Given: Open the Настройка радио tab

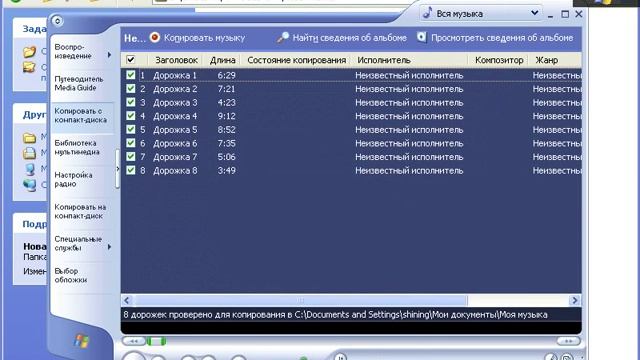Looking at the screenshot, I should pos(82,179).
